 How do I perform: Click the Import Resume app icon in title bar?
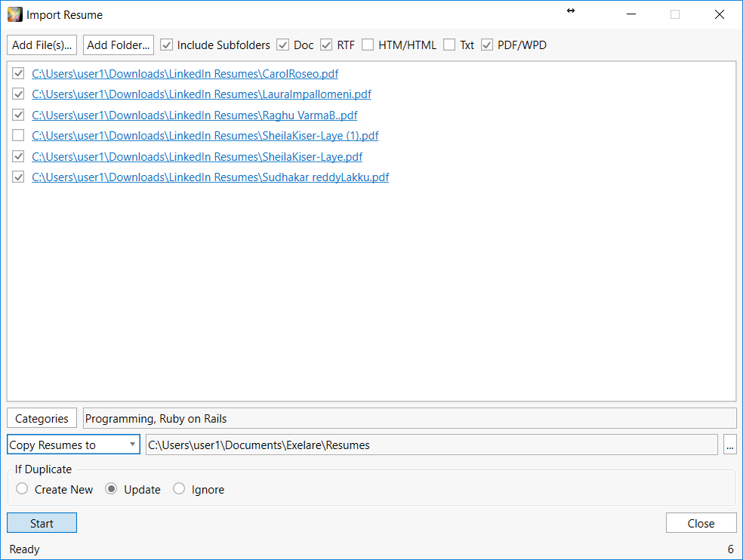point(14,14)
